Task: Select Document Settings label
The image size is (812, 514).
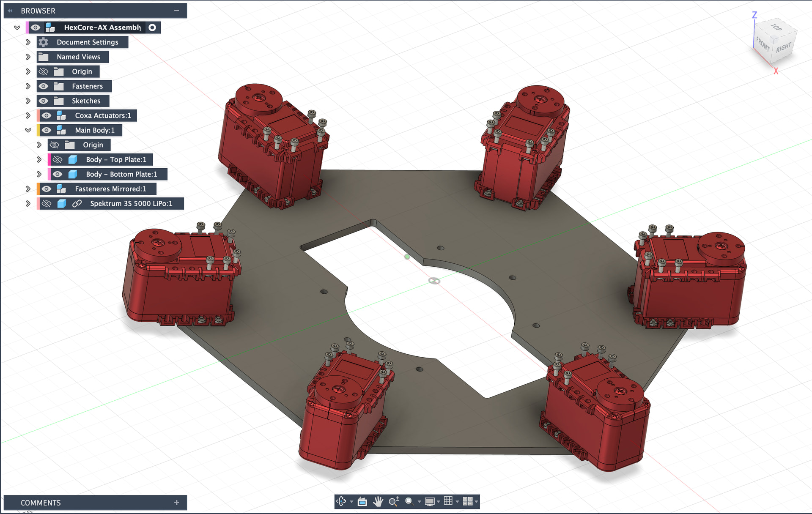Action: (x=88, y=42)
